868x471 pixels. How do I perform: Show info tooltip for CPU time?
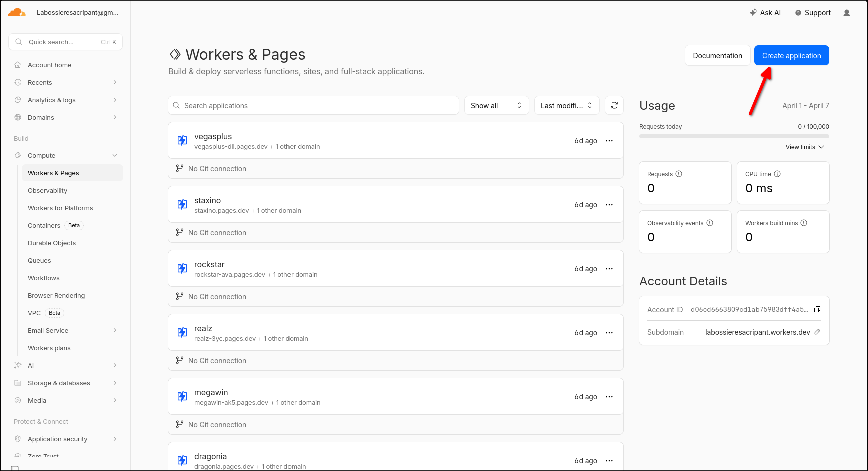tap(777, 174)
